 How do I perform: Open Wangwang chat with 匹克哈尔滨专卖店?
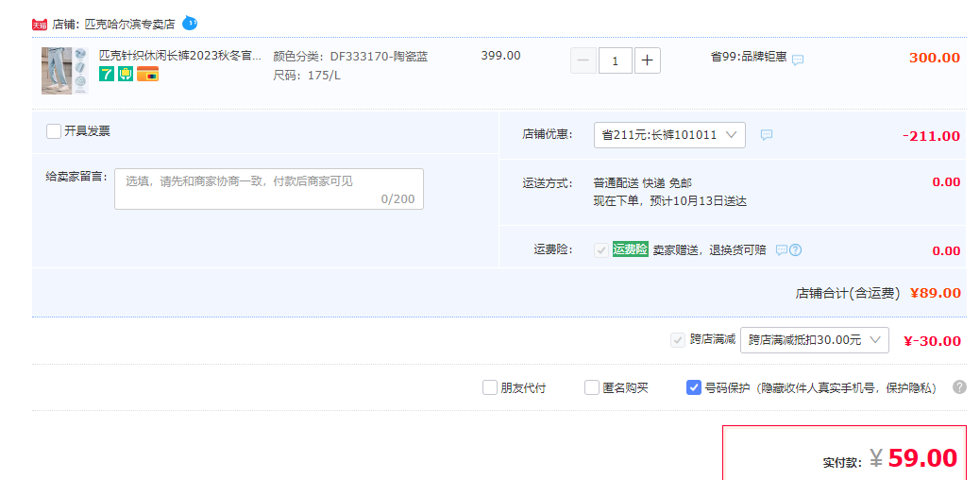coord(190,24)
